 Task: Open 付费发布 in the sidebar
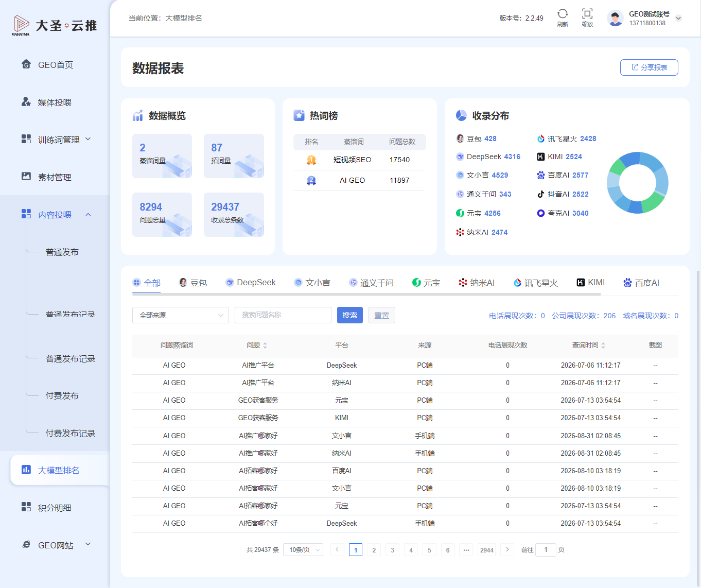pyautogui.click(x=62, y=395)
